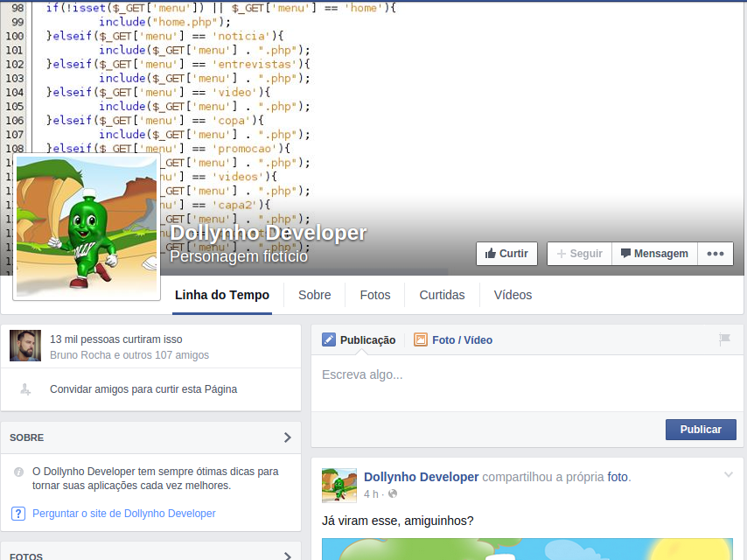The image size is (747, 560).
Task: Expand the FOTOS section chevron
Action: point(287,556)
